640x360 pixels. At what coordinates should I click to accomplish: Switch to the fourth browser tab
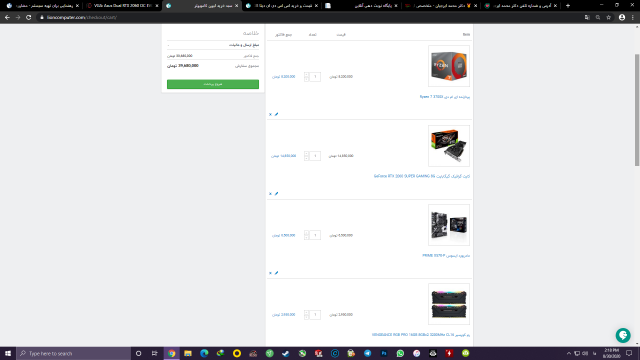pos(282,6)
